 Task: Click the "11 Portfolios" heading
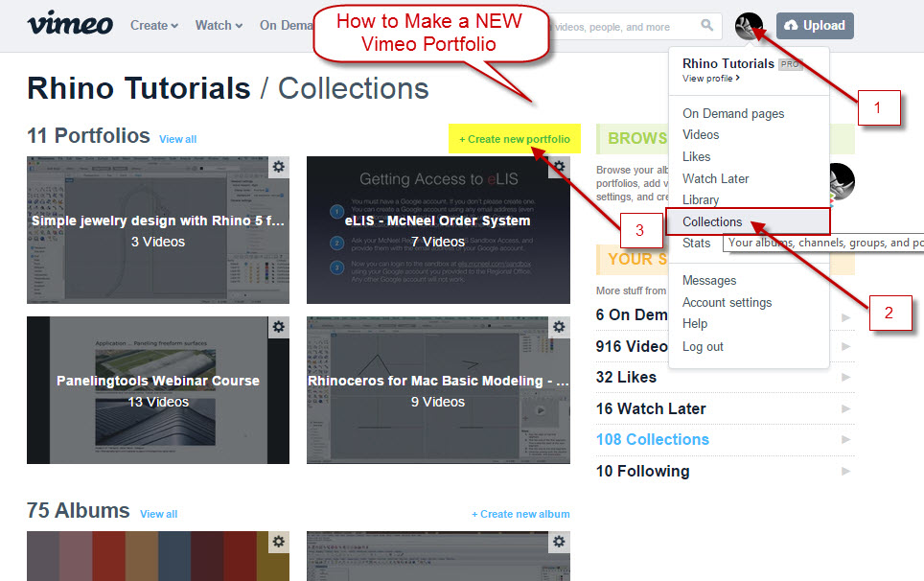pyautogui.click(x=88, y=135)
